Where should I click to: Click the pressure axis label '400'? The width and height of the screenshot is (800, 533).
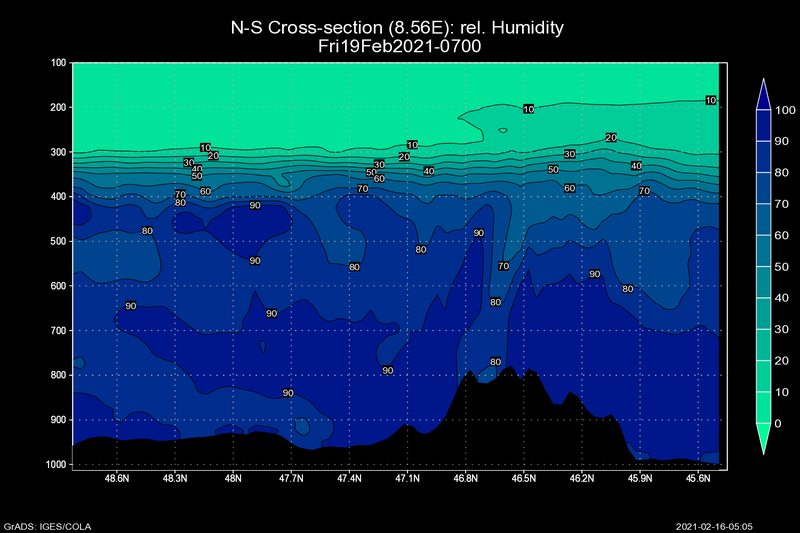point(59,196)
